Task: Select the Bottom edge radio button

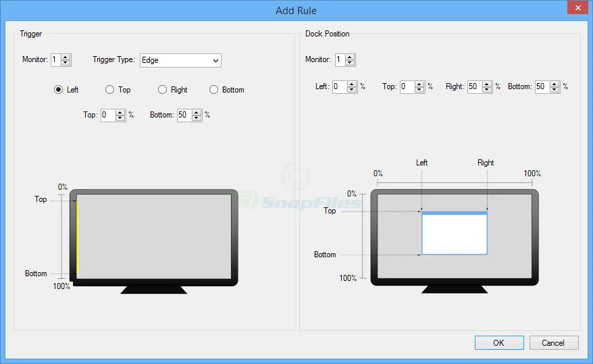Action: click(x=213, y=90)
